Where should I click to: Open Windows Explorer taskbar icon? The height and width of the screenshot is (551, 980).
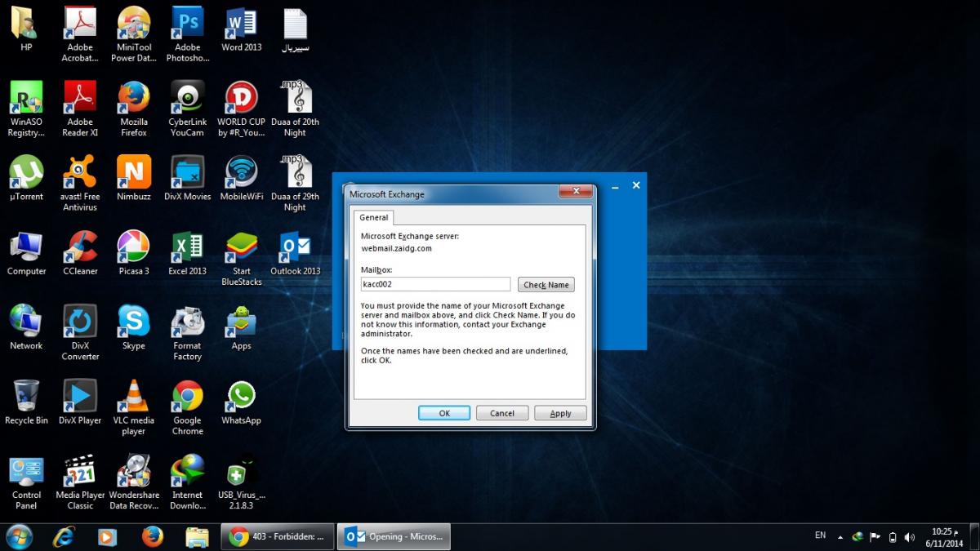197,536
